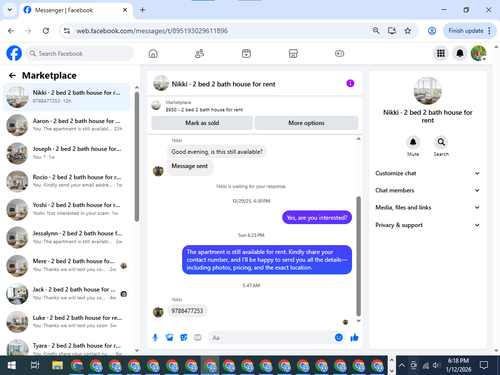Image resolution: width=500 pixels, height=375 pixels.
Task: Click the chat messages scrollbar
Action: [358, 256]
